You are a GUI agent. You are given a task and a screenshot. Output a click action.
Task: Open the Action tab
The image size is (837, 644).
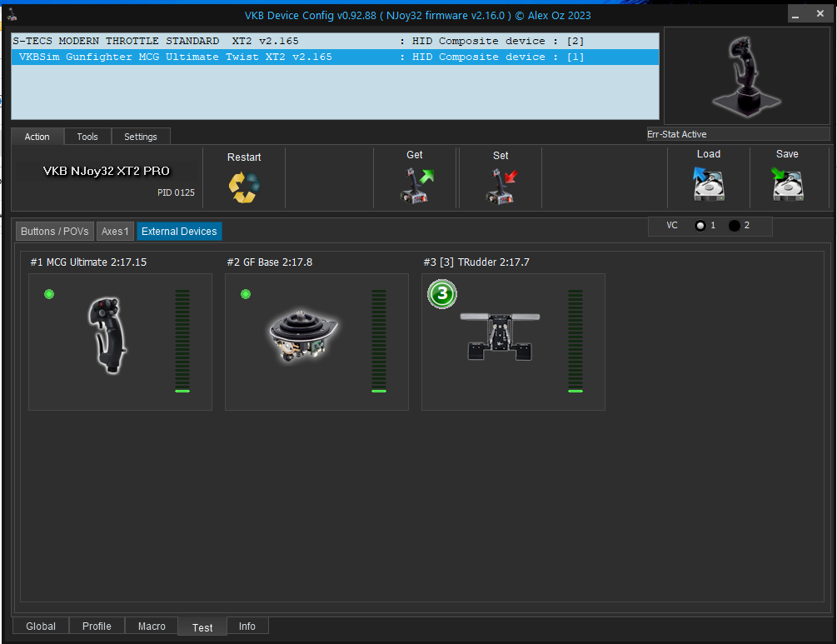pyautogui.click(x=37, y=137)
